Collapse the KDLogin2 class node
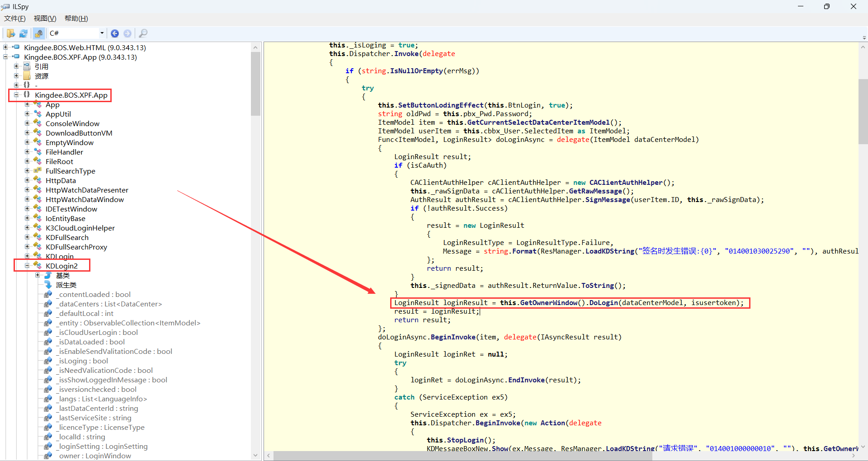 tap(27, 265)
